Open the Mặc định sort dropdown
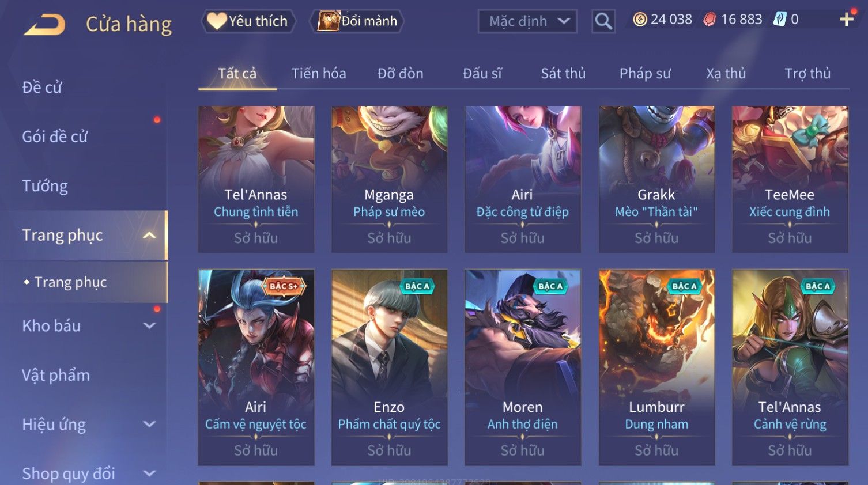 coord(527,21)
